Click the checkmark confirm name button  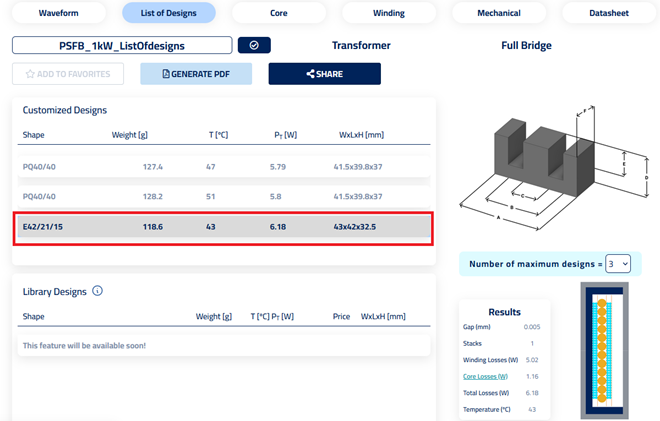254,45
